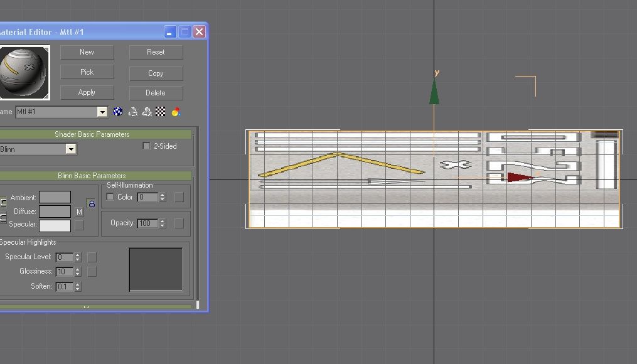Image resolution: width=637 pixels, height=364 pixels.
Task: Click the M map button beside Diffuse
Action: tap(80, 212)
